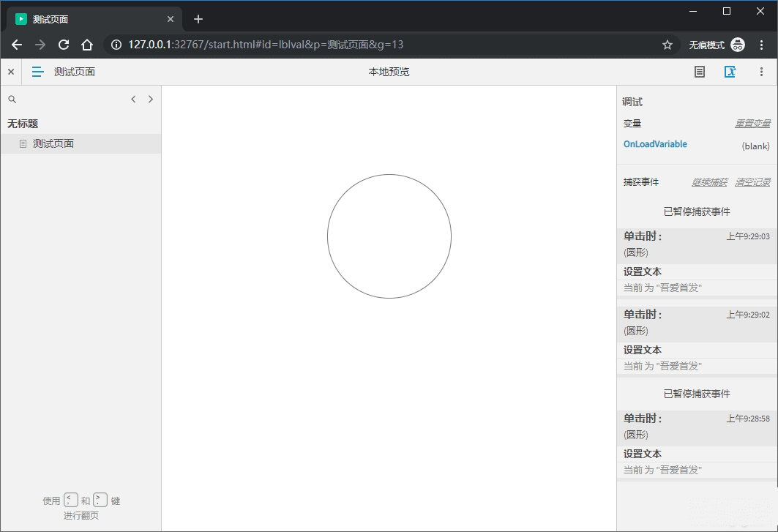Open a new browser tab
The height and width of the screenshot is (532, 778).
(198, 19)
